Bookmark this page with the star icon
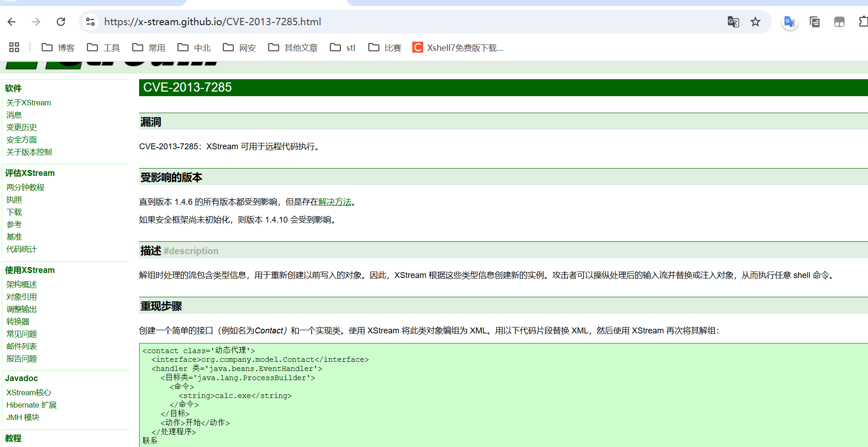Image resolution: width=868 pixels, height=447 pixels. (755, 22)
